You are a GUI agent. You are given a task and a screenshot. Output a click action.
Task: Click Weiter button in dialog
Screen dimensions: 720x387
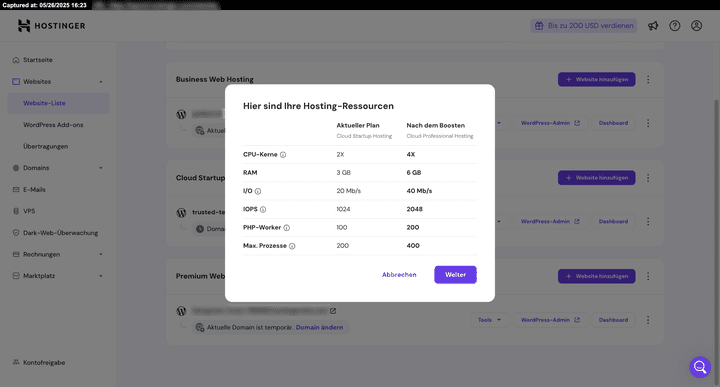(x=456, y=275)
